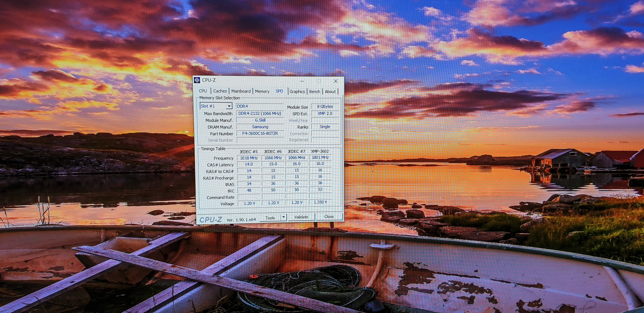Click the Part Number field F4-3600C16-8GTZR
The height and width of the screenshot is (313, 644).
[x=260, y=133]
